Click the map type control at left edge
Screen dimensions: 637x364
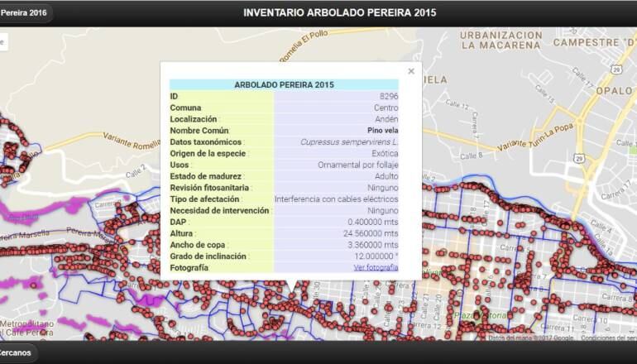[2, 41]
